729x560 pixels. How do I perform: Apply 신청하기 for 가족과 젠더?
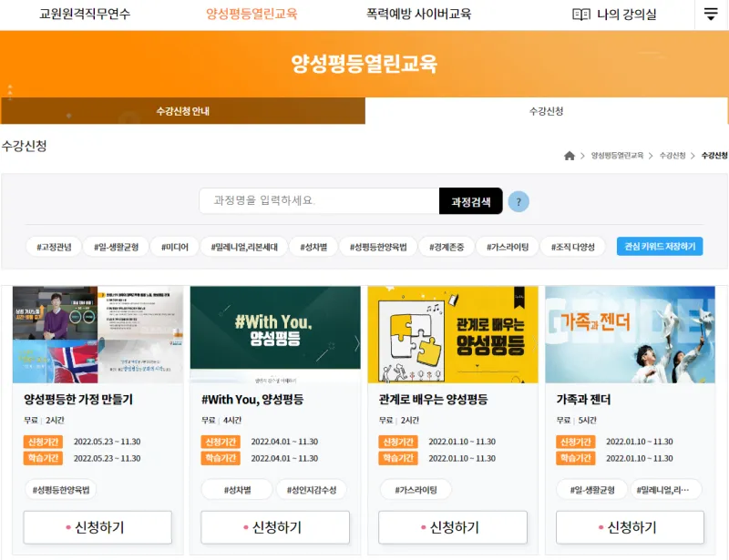pyautogui.click(x=630, y=527)
